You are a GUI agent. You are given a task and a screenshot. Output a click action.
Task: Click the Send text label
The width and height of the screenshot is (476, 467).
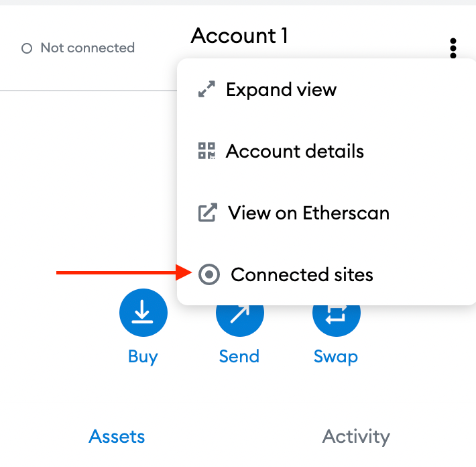(239, 356)
